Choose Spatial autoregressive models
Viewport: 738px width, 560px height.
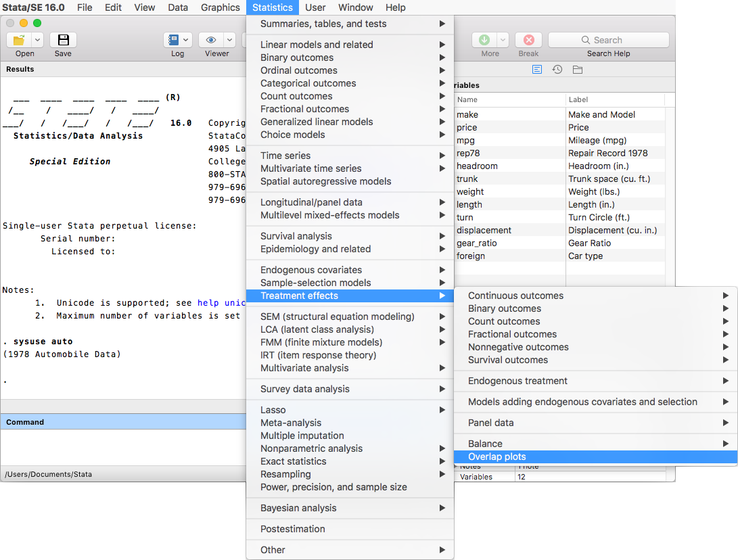click(x=350, y=181)
